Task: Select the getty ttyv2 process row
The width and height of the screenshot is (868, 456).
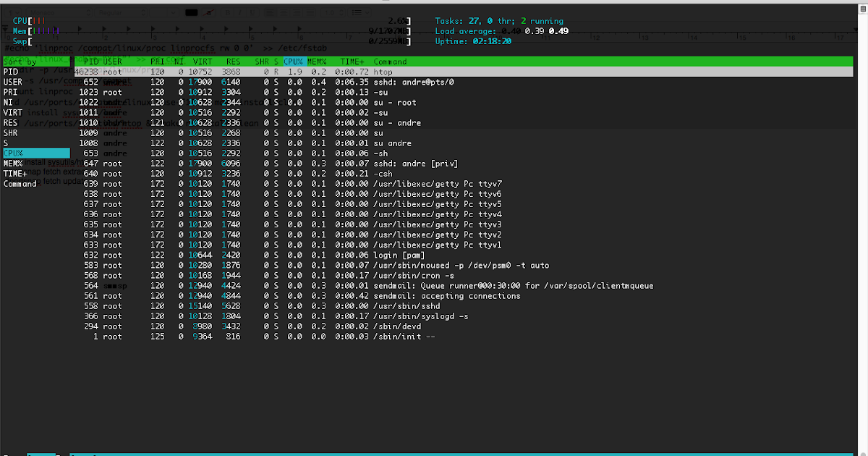Action: pos(463,235)
